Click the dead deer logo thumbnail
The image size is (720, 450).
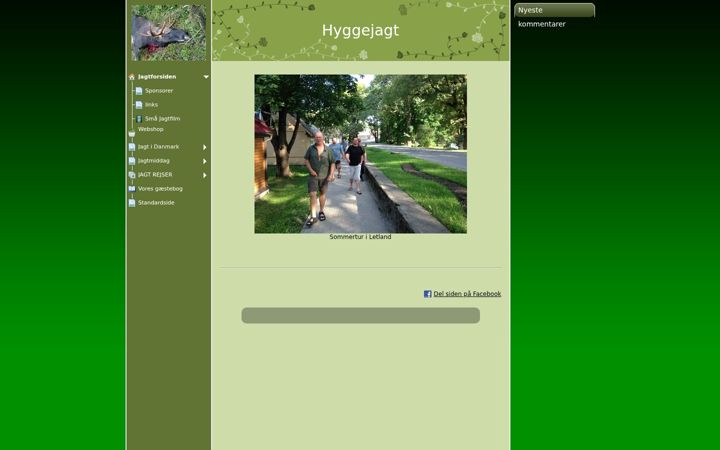(x=169, y=33)
